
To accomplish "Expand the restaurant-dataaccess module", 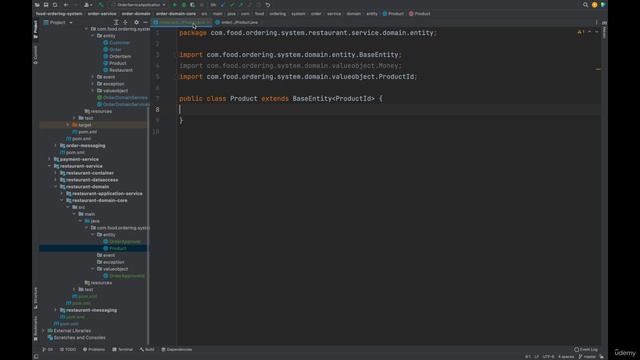I will (x=56, y=180).
